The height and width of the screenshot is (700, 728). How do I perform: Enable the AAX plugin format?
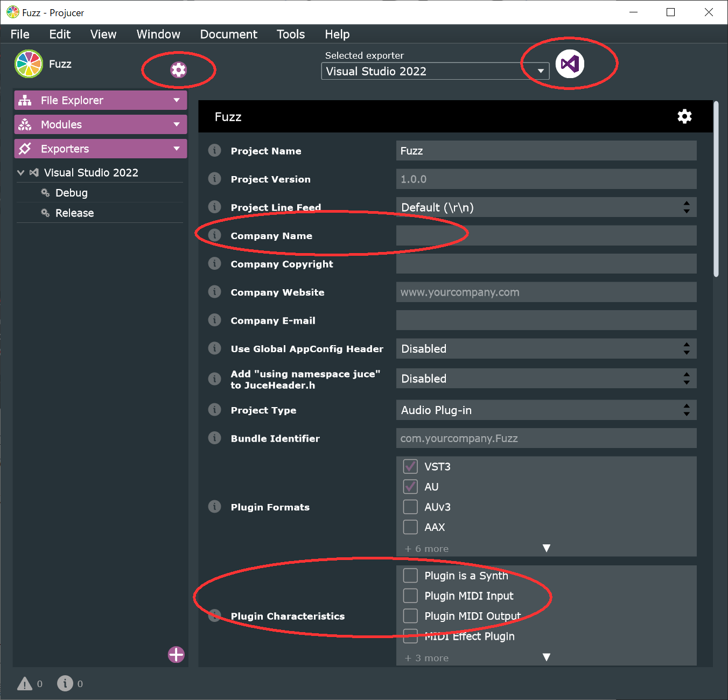click(410, 527)
